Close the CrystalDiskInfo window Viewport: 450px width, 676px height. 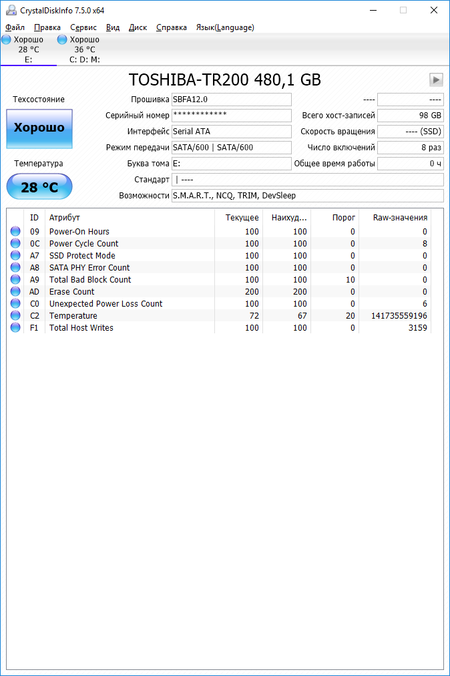click(434, 10)
